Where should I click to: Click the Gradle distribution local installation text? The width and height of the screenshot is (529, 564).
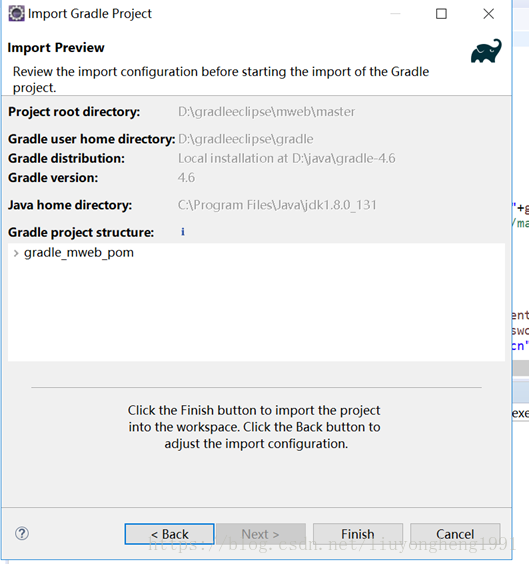click(x=287, y=158)
